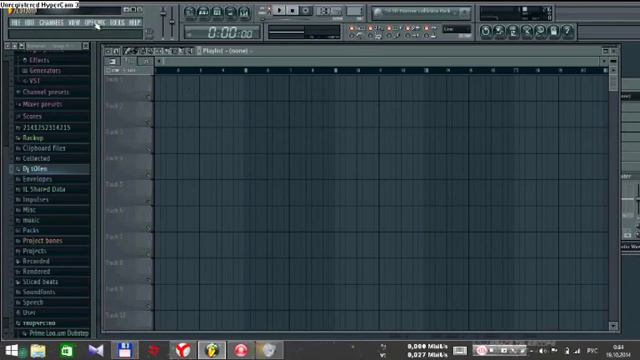The height and width of the screenshot is (360, 640).
Task: Click the Playlist snap magnet icon
Action: (116, 51)
